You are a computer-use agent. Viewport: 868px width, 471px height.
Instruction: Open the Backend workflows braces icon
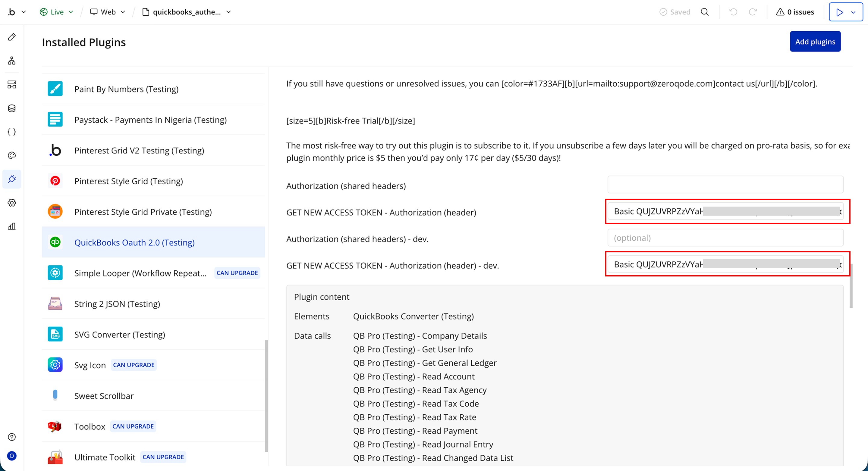[12, 132]
